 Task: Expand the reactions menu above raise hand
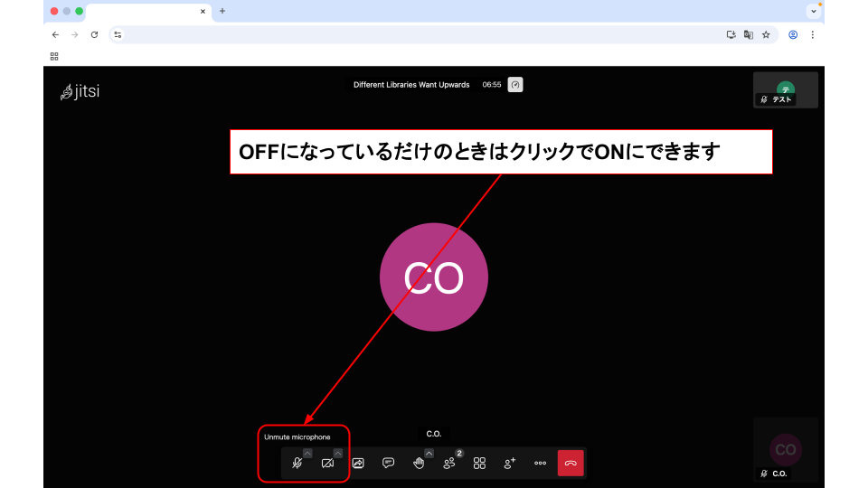pos(429,453)
